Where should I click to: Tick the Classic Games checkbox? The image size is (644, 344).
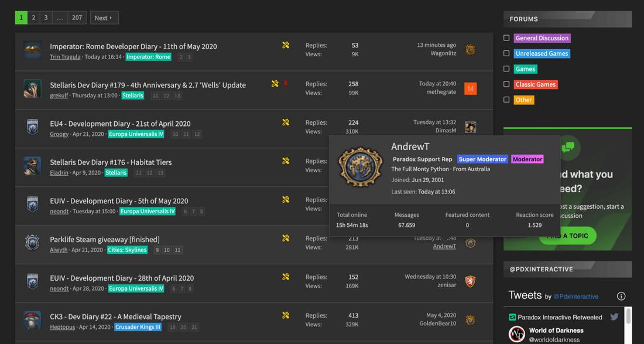pos(507,84)
